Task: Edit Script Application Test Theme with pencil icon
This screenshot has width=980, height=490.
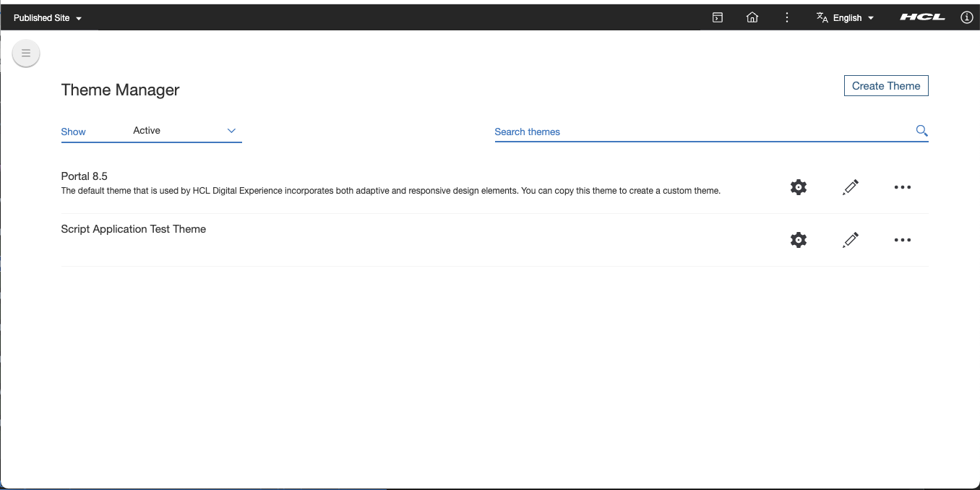Action: (850, 239)
